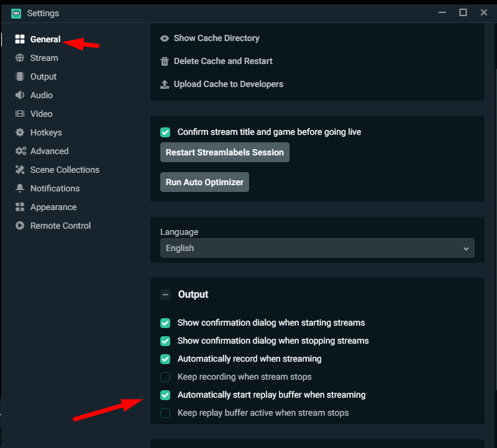Click the Output chip icon in sidebar
The image size is (497, 448).
20,76
